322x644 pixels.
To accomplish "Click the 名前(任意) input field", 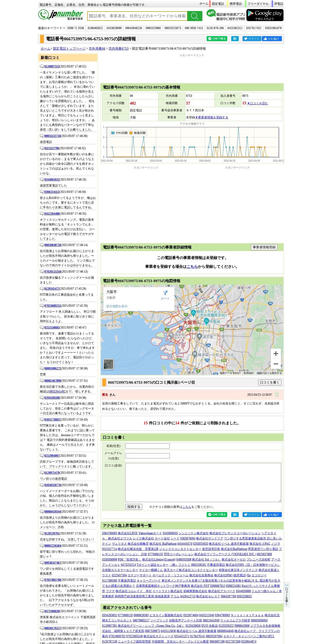I will click(x=147, y=446).
